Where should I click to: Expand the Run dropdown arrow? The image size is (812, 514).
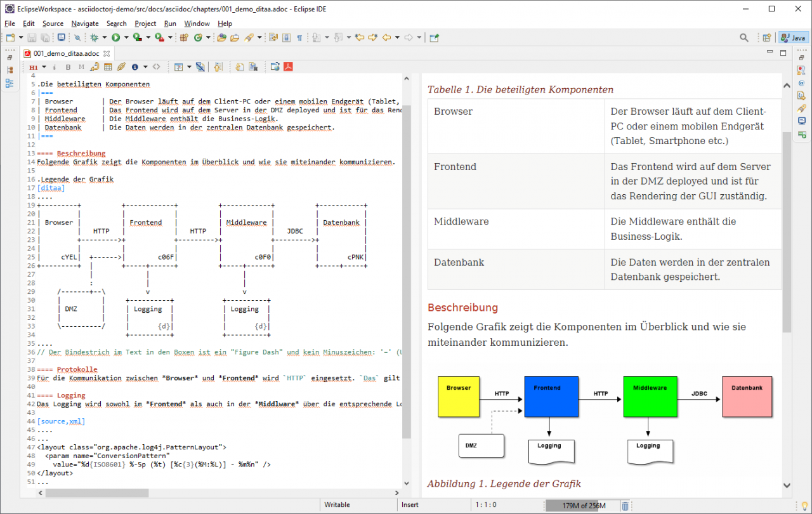126,37
